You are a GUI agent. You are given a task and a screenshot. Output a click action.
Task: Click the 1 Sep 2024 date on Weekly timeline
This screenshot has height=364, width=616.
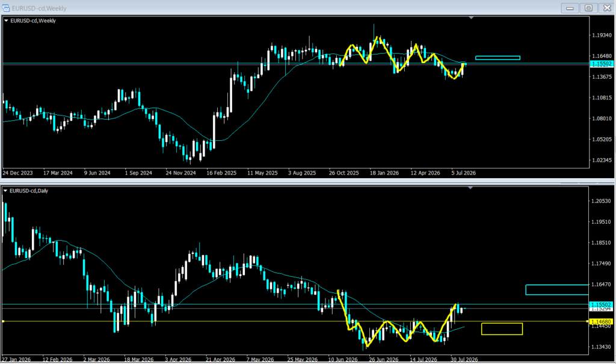[138, 173]
